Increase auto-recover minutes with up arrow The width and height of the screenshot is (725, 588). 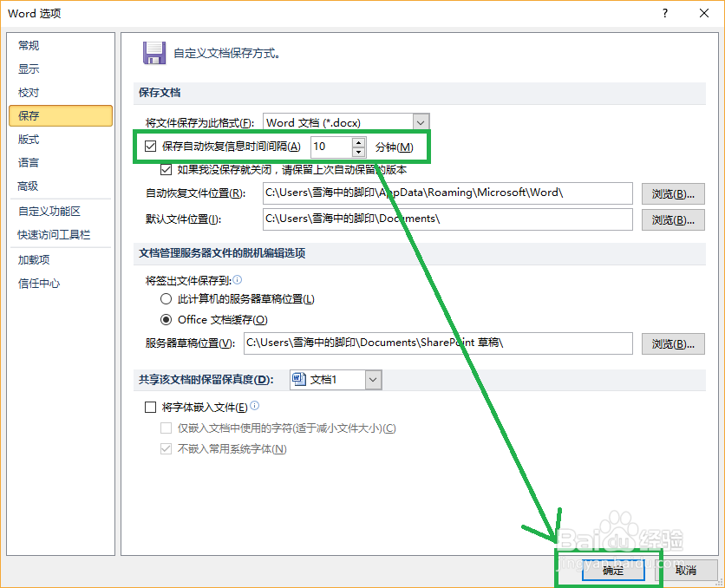[359, 142]
